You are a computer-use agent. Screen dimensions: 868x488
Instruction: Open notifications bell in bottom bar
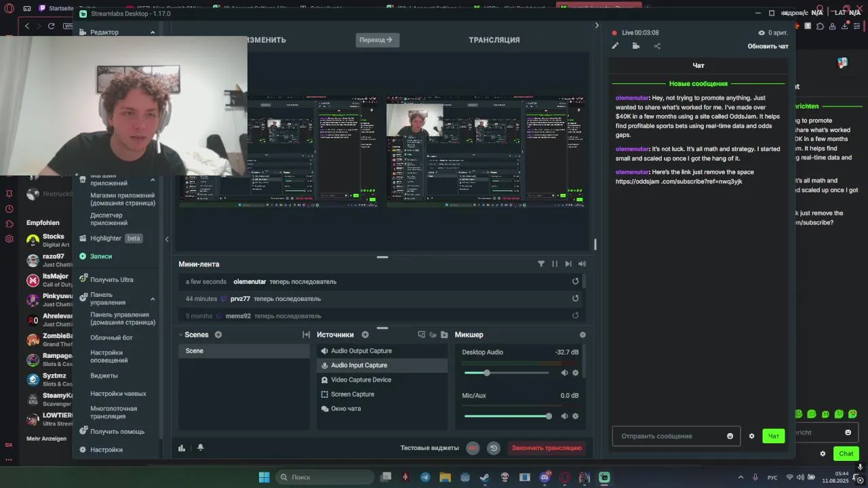tap(200, 447)
